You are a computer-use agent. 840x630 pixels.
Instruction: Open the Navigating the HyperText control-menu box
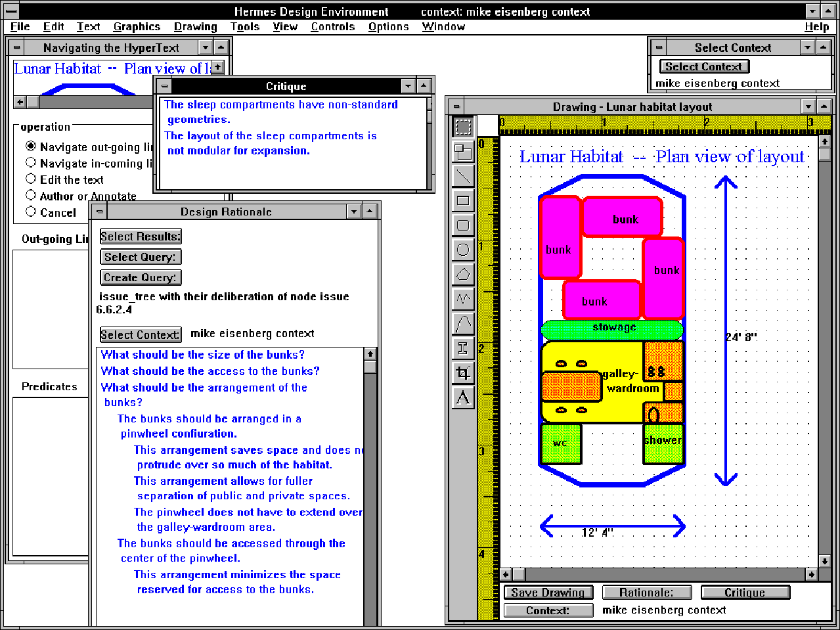click(16, 47)
